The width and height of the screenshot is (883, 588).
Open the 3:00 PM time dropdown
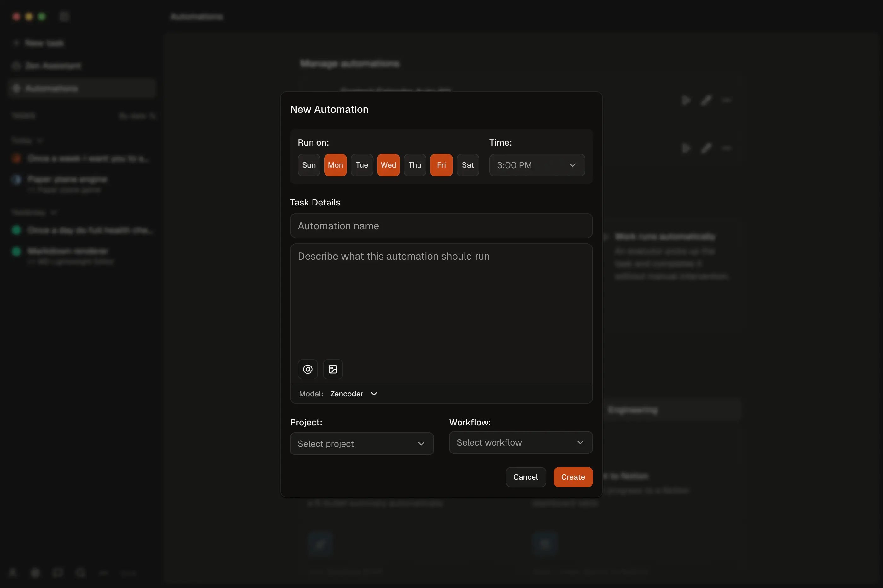(x=537, y=165)
